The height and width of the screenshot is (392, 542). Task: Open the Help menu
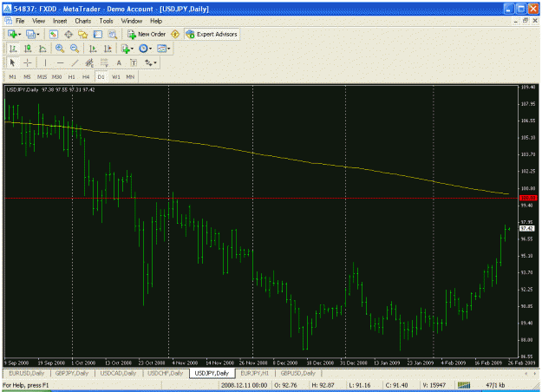click(156, 21)
